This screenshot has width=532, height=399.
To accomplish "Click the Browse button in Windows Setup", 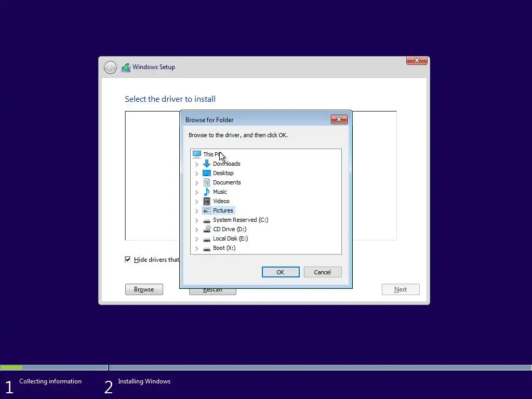I will tap(144, 289).
